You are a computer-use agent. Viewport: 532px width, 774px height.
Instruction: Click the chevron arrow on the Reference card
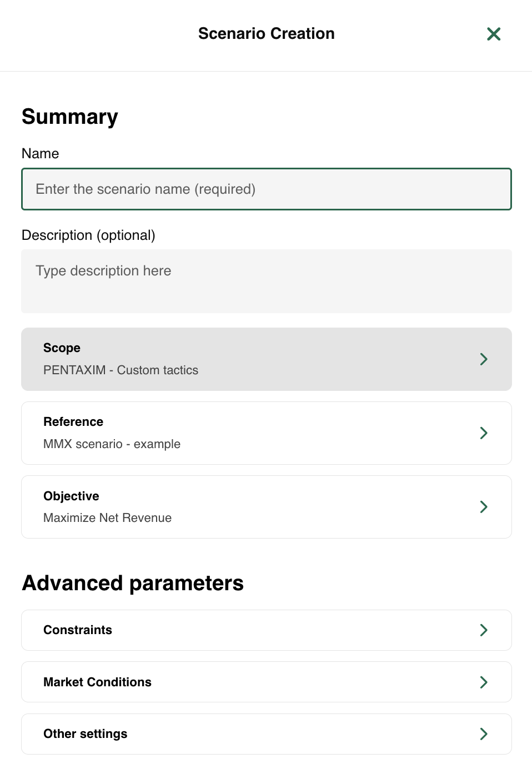click(484, 433)
